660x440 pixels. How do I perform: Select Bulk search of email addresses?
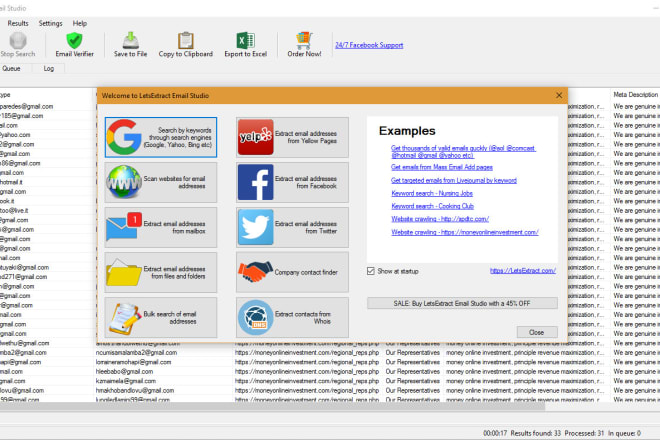161,317
